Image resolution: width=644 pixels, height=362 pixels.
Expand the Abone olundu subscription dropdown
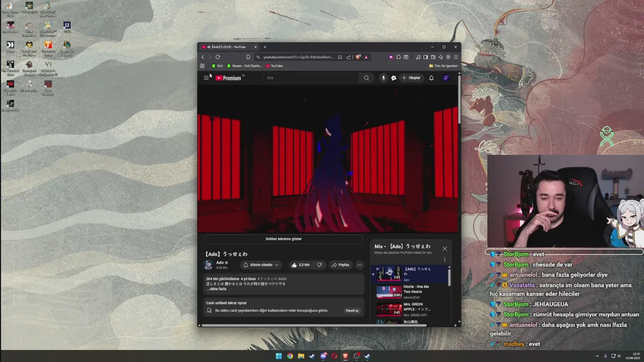pos(261,265)
